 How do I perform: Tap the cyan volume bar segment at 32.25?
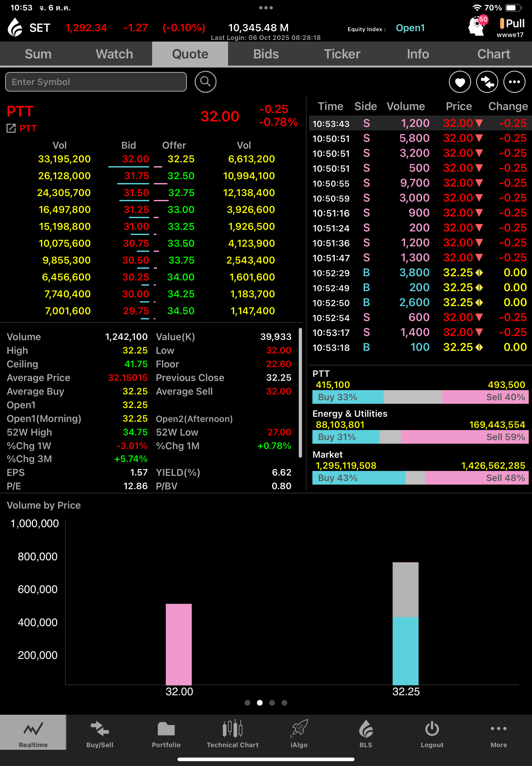click(405, 651)
